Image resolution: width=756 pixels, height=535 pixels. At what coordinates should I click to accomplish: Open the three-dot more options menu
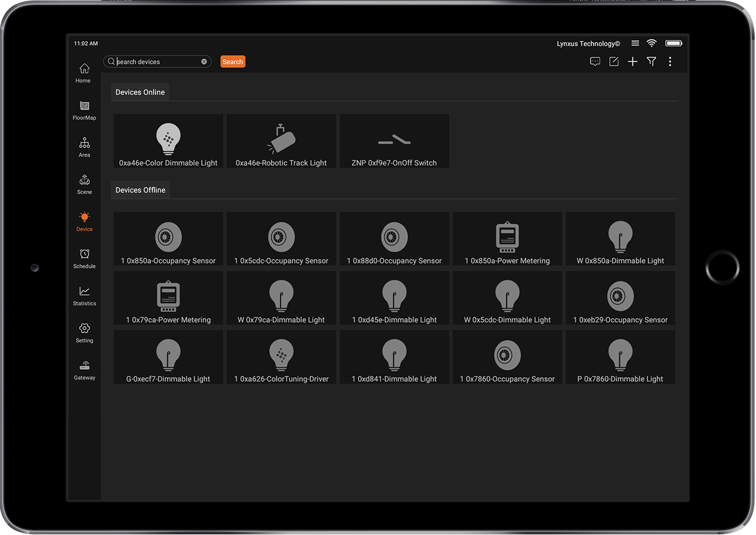tap(670, 62)
